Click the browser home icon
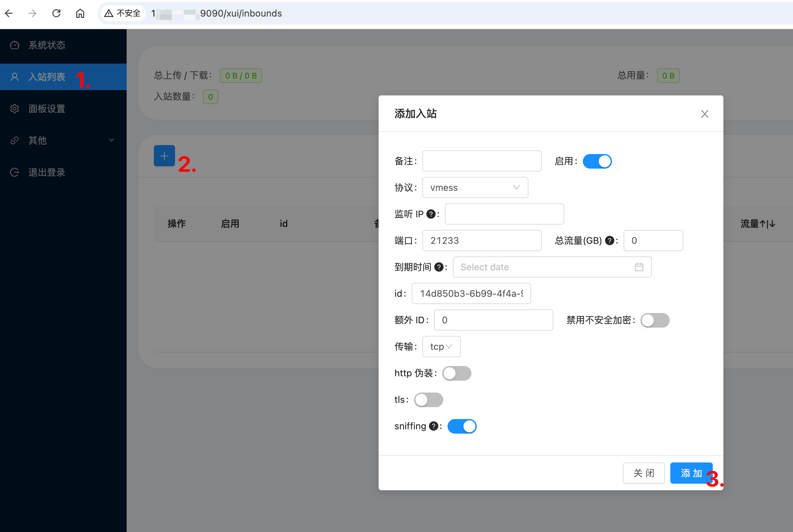The width and height of the screenshot is (793, 532). coord(80,13)
